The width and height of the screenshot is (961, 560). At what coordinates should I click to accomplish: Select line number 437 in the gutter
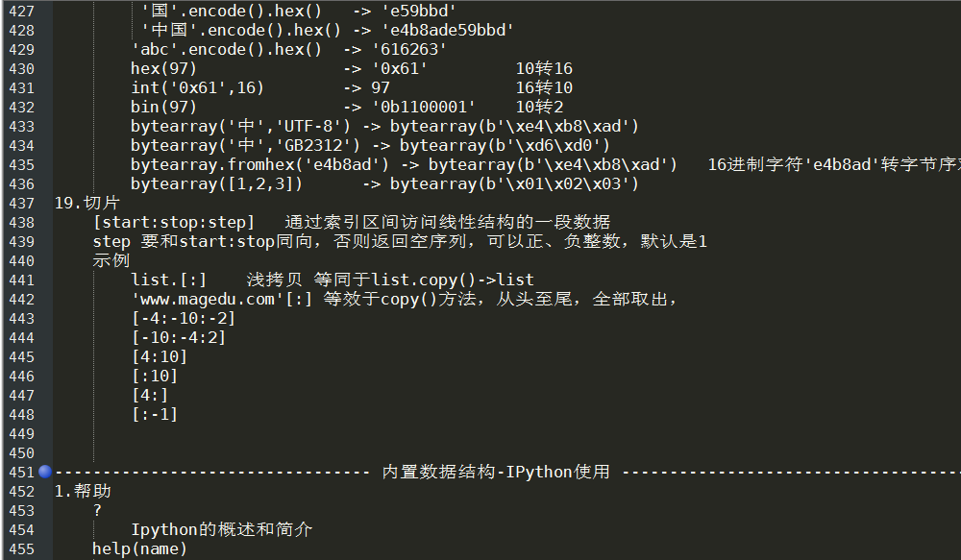[21, 203]
